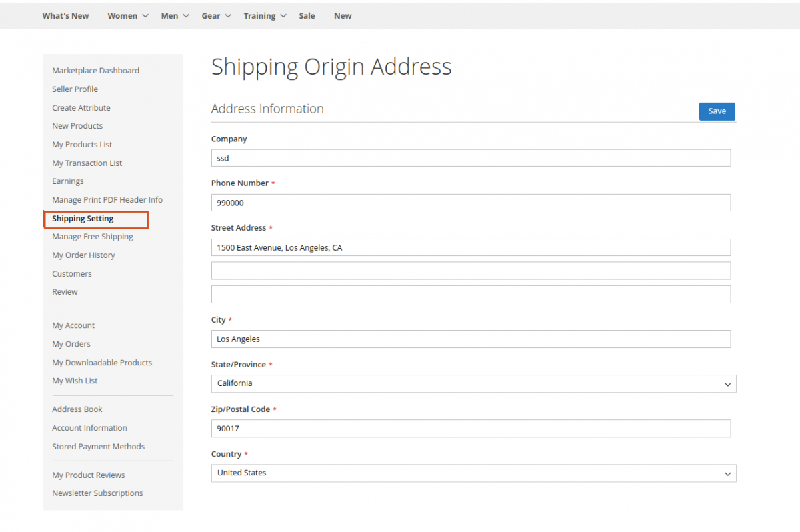Open the Seller Profile page
Screen dimensions: 800x532
75,89
